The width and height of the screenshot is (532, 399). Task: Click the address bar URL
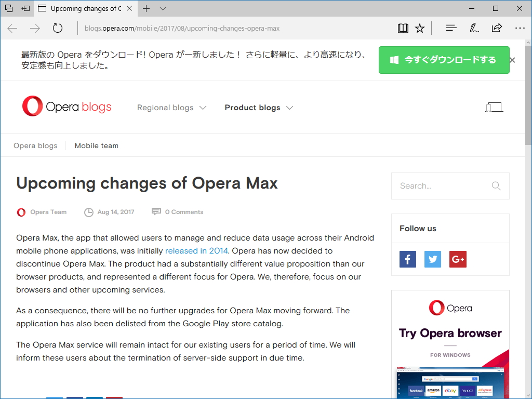(x=182, y=28)
